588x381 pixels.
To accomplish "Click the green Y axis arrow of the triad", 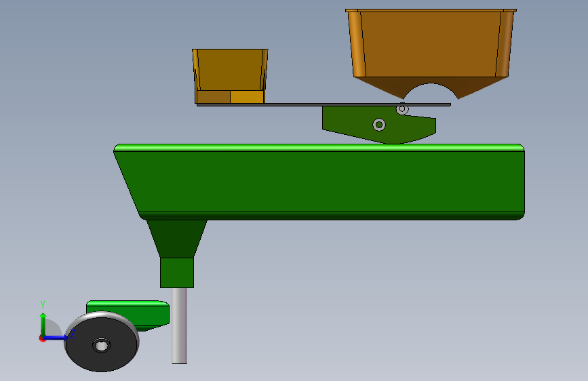I will (43, 324).
